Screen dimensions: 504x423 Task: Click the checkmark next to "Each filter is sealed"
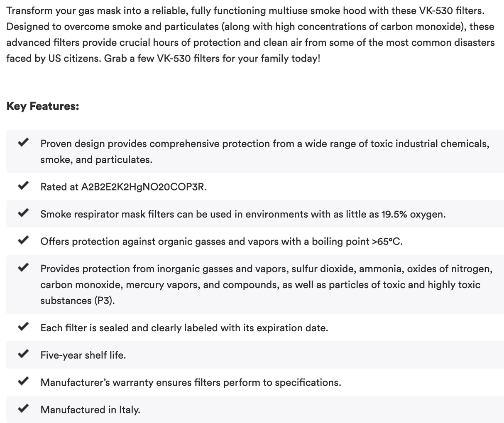click(23, 327)
